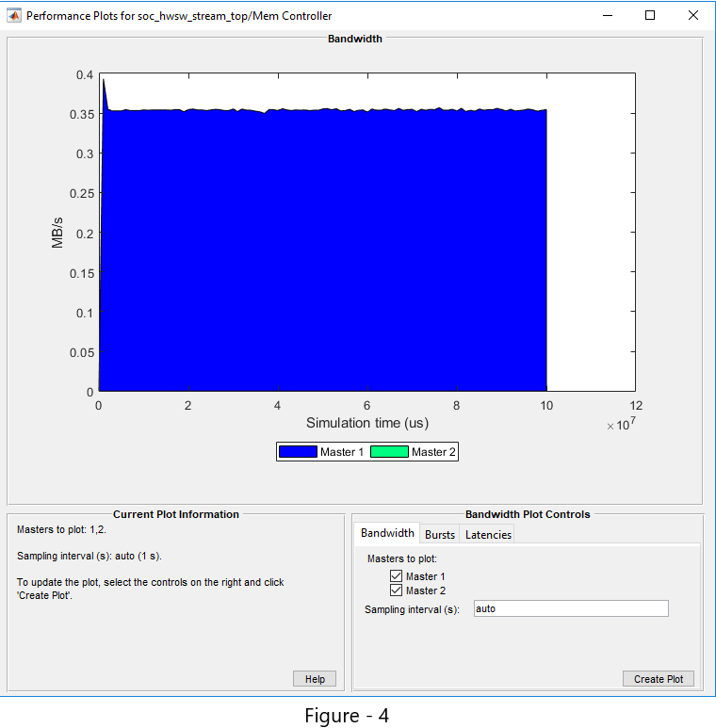Click the Help button
The height and width of the screenshot is (728, 716).
pyautogui.click(x=315, y=679)
